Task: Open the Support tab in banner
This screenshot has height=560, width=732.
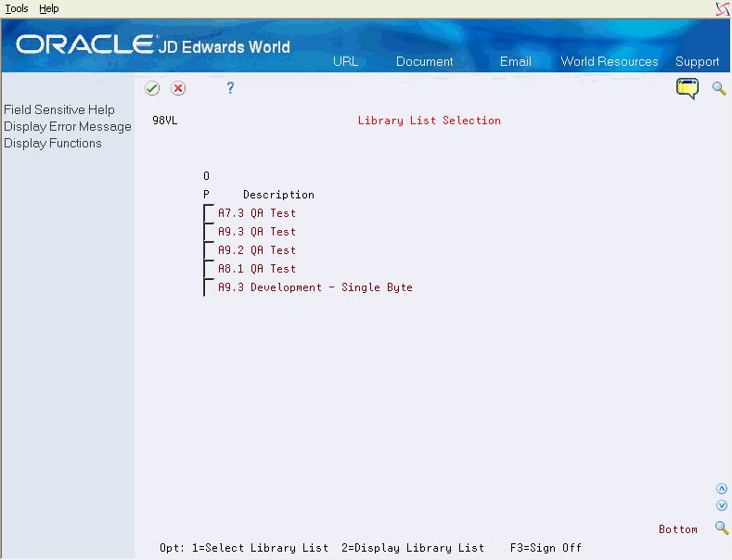Action: point(697,61)
